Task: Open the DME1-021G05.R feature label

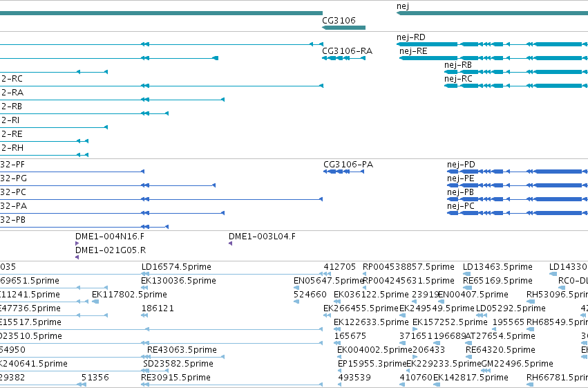Action: pos(111,250)
